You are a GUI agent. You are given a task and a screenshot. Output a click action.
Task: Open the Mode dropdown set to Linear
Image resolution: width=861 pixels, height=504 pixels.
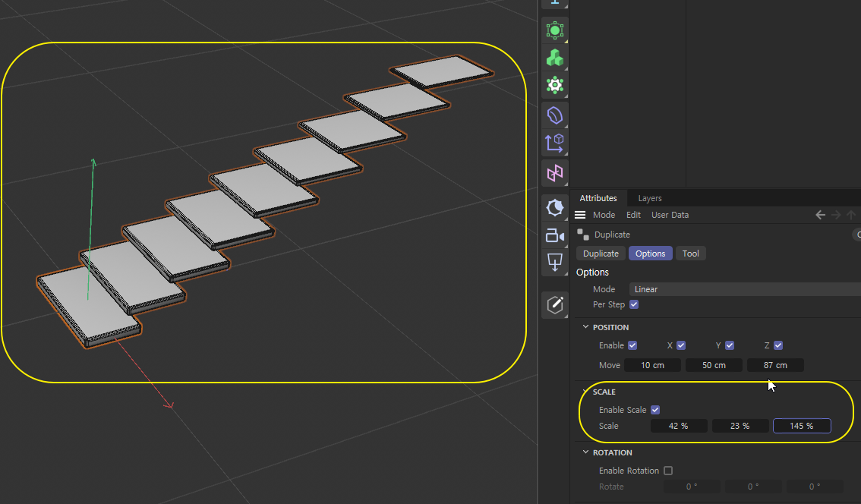(x=745, y=289)
